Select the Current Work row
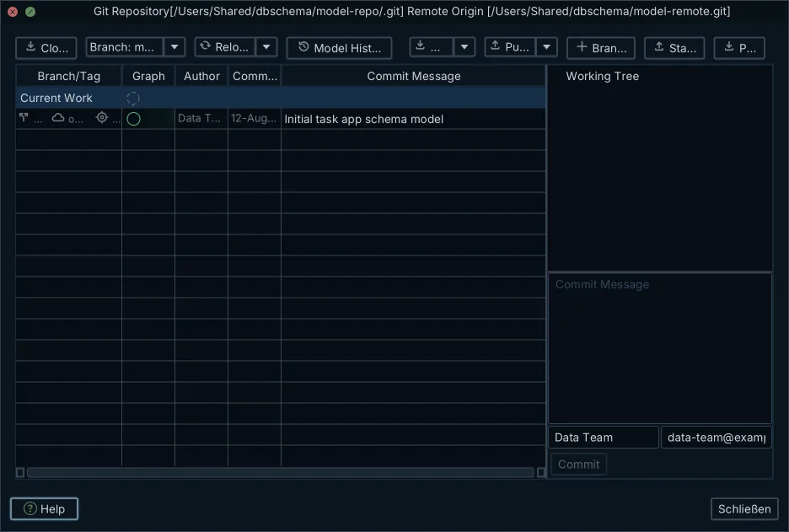 (x=281, y=98)
